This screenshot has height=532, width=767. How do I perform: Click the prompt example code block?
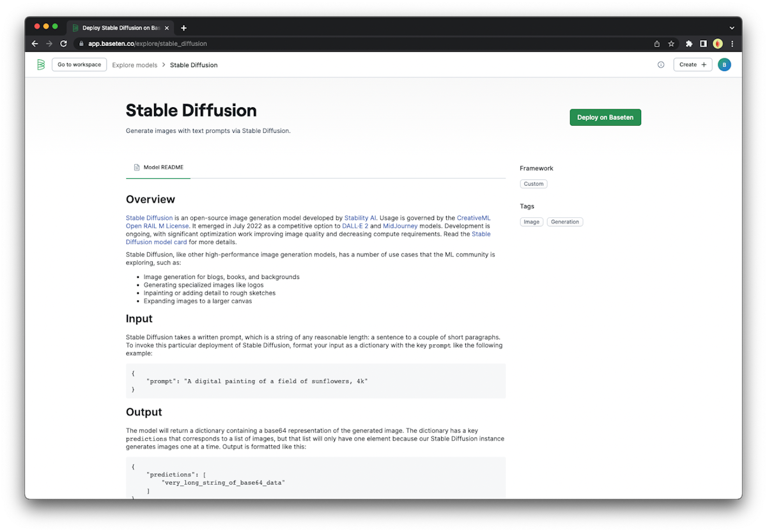[x=316, y=381]
